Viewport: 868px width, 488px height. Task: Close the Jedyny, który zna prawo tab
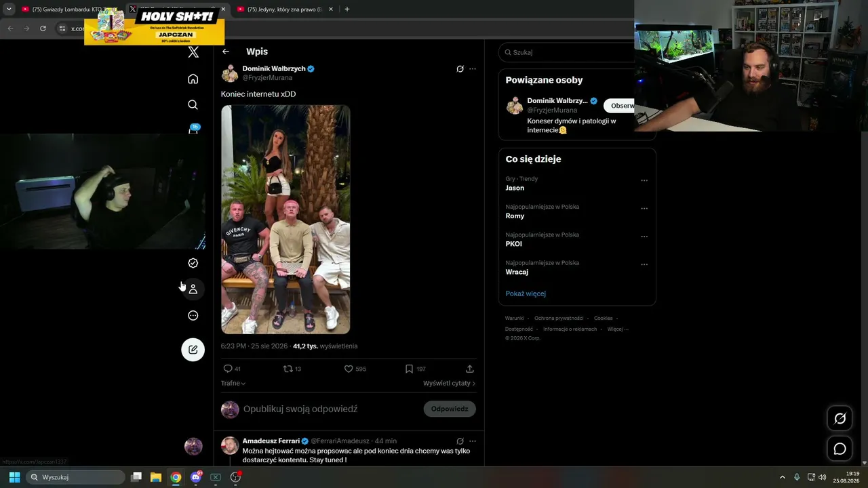point(331,9)
